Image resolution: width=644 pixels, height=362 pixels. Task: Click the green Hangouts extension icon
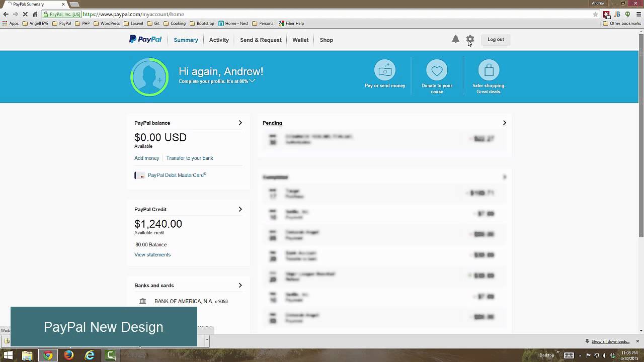tap(627, 14)
